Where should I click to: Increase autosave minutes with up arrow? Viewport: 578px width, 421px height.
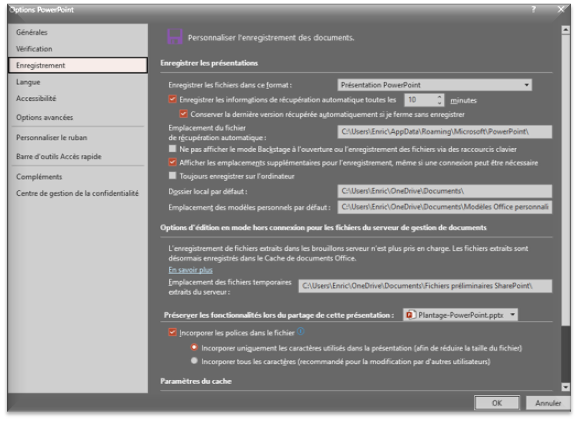click(439, 97)
